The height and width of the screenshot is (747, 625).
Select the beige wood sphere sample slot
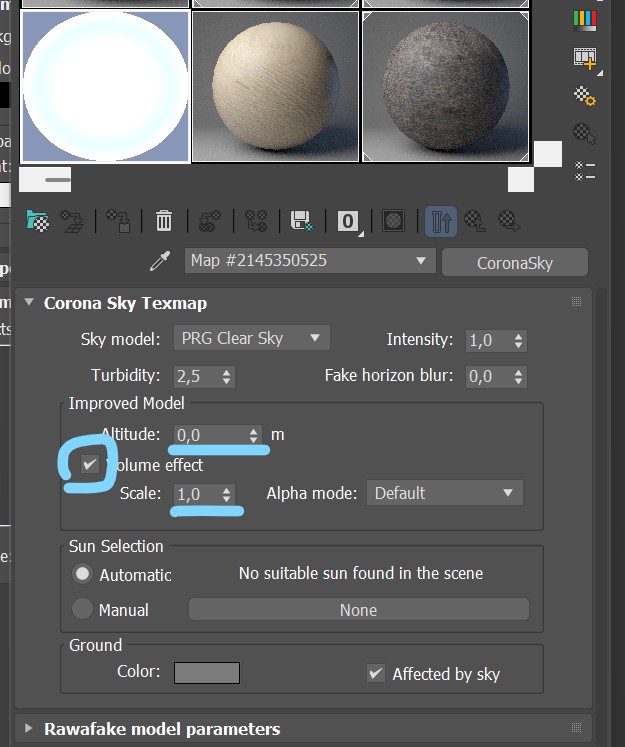tap(275, 86)
